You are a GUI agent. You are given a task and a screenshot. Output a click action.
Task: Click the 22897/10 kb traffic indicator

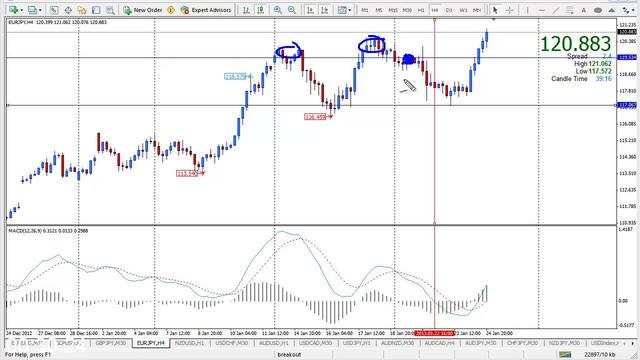(x=599, y=355)
